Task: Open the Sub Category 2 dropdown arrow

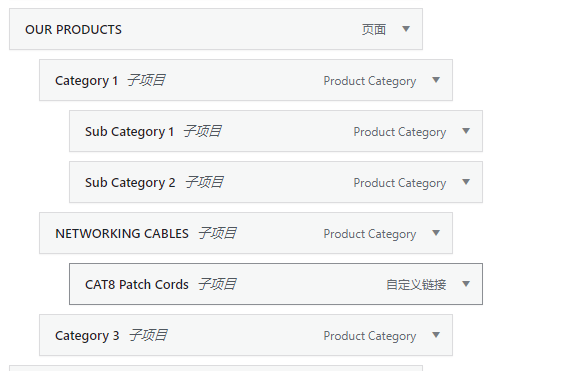Action: pos(466,182)
